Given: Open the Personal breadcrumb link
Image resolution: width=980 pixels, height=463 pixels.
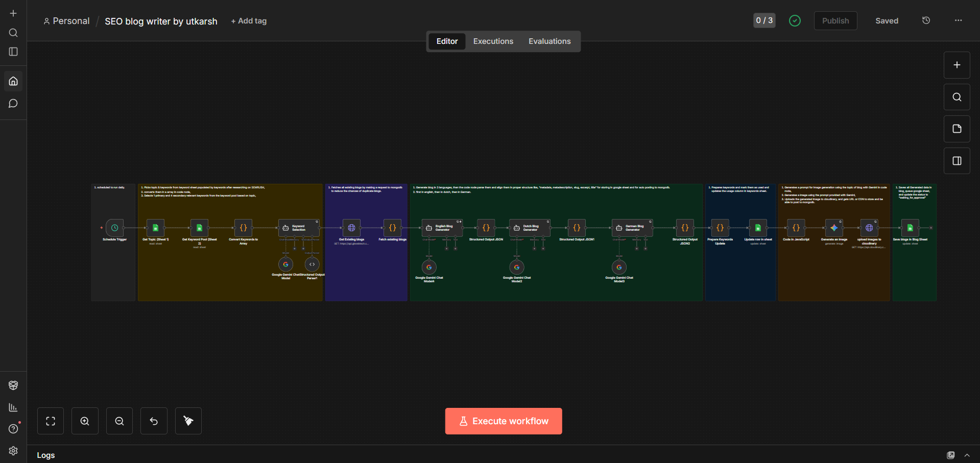Looking at the screenshot, I should point(70,21).
